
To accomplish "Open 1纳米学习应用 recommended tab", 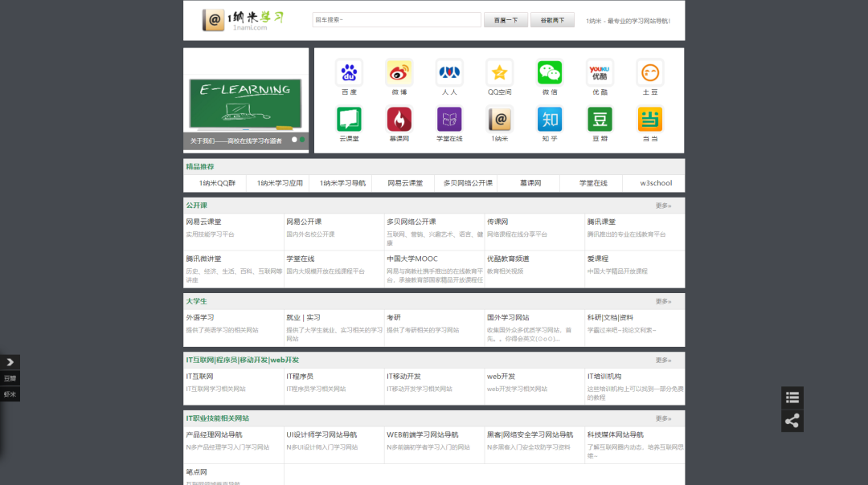I will pos(280,183).
